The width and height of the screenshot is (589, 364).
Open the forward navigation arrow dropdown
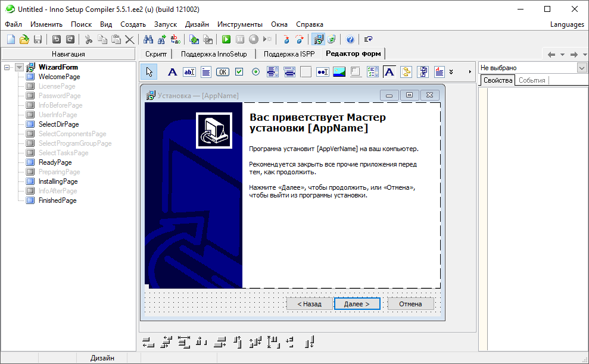coord(585,54)
